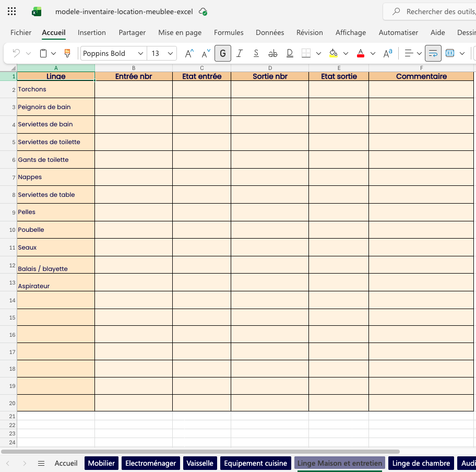Click the Select All corner triangle
Screen dimensions: 476x472
click(x=13, y=68)
